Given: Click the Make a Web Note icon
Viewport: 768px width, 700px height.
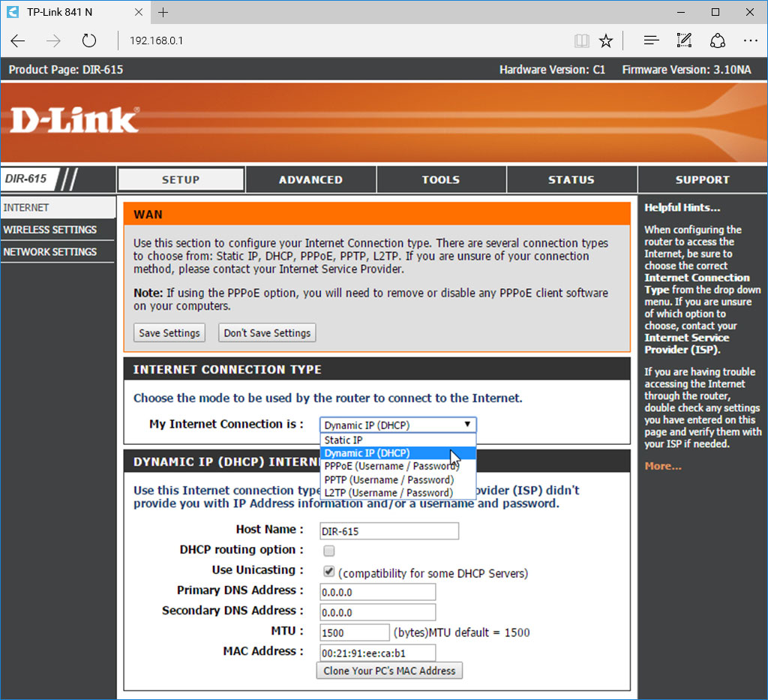Looking at the screenshot, I should tap(684, 41).
